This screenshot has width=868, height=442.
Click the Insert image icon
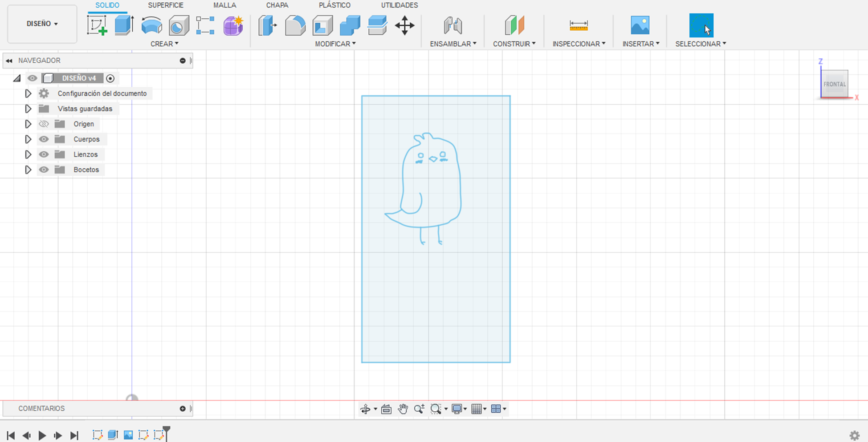640,25
